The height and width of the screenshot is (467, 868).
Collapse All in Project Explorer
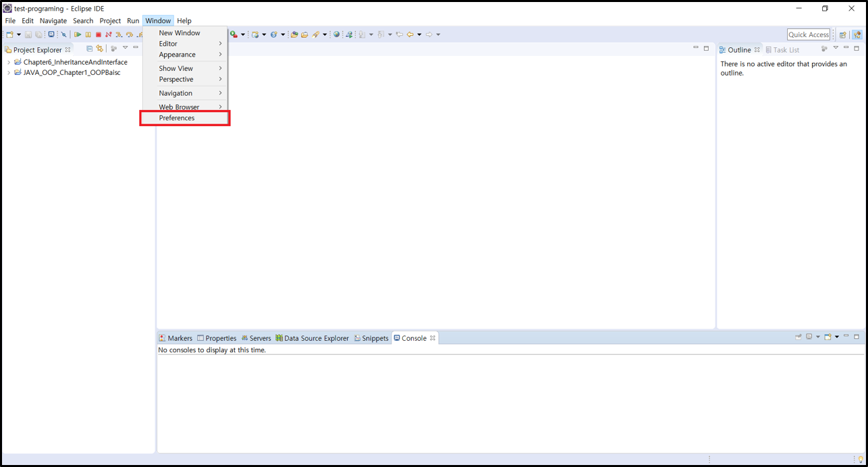pos(89,49)
